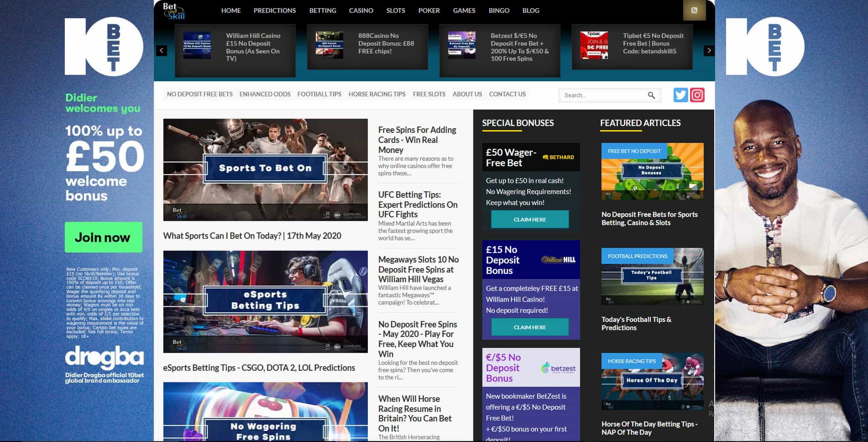Viewport: 868px width, 442px height.
Task: Open 888Casino No Deposit Bonus title
Action: pos(386,43)
